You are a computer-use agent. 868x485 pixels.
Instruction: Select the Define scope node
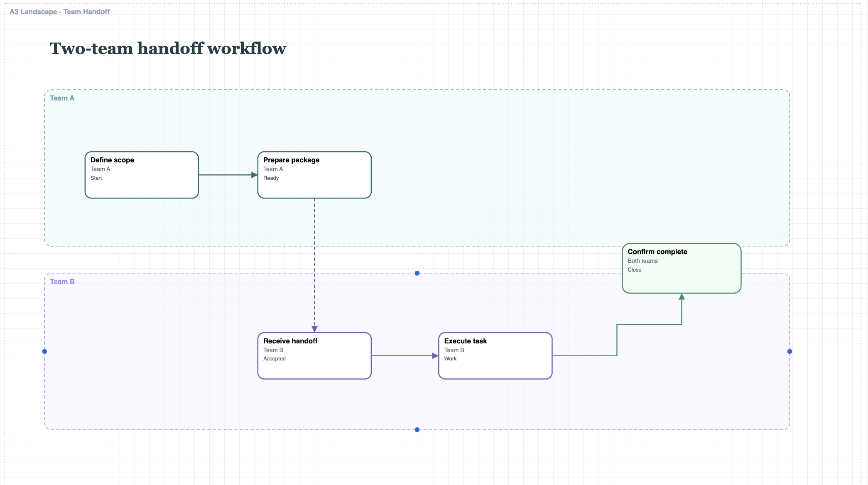pos(142,175)
